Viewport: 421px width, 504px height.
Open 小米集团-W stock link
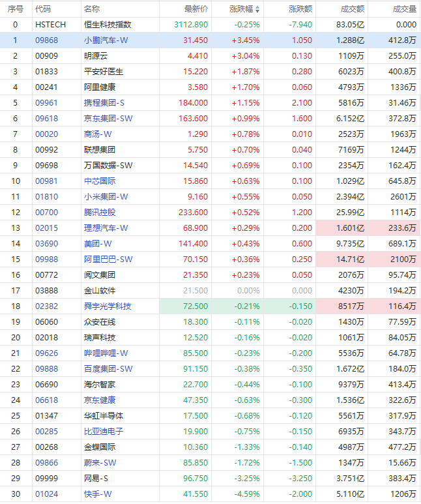coord(106,197)
